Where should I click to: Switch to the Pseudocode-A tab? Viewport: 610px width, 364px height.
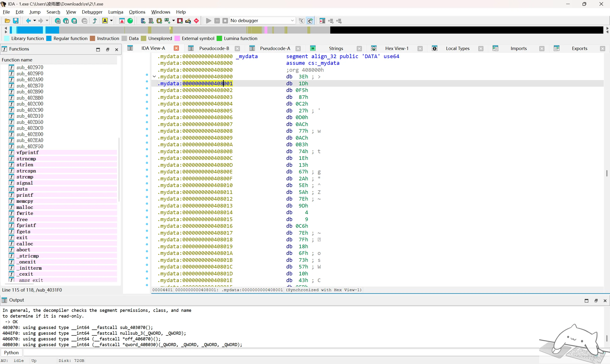[x=275, y=48]
